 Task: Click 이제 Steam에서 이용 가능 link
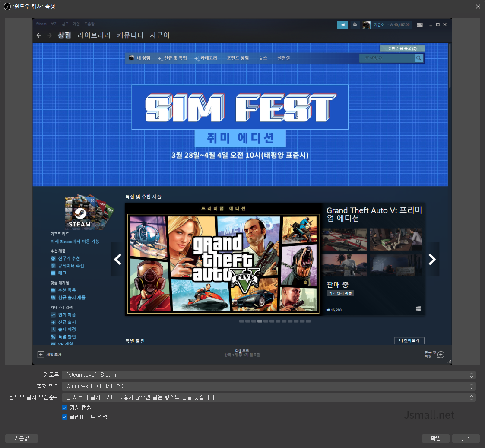point(75,241)
